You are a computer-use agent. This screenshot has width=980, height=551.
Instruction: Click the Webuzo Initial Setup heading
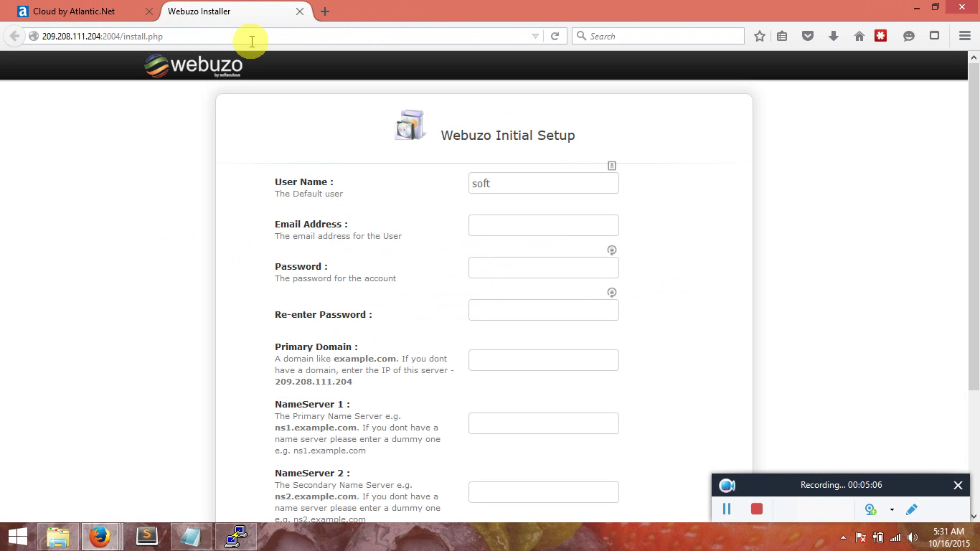point(508,135)
